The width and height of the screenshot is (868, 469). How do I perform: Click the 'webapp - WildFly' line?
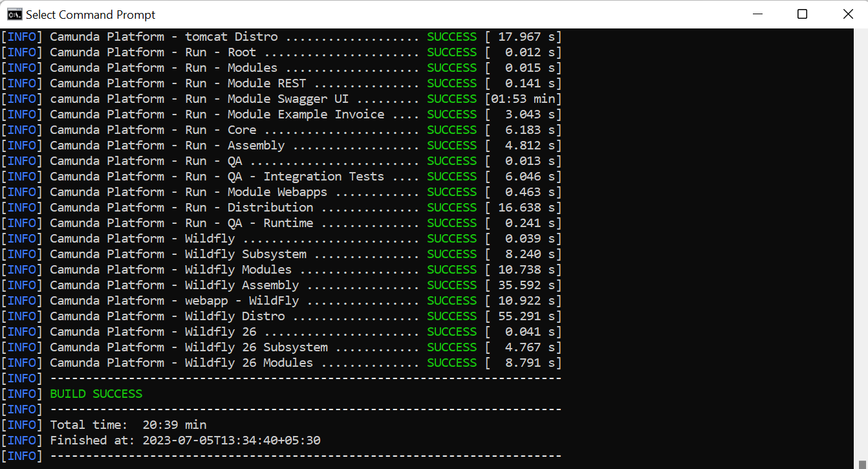point(281,301)
